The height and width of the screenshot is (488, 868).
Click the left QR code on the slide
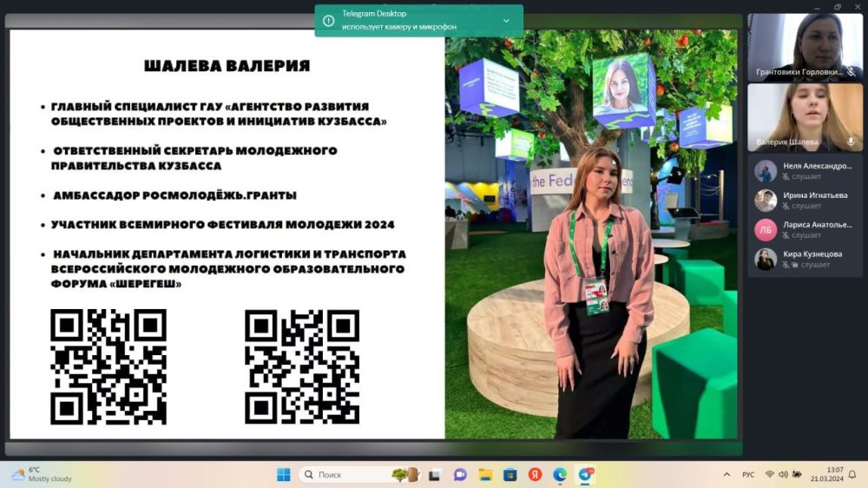pyautogui.click(x=108, y=366)
